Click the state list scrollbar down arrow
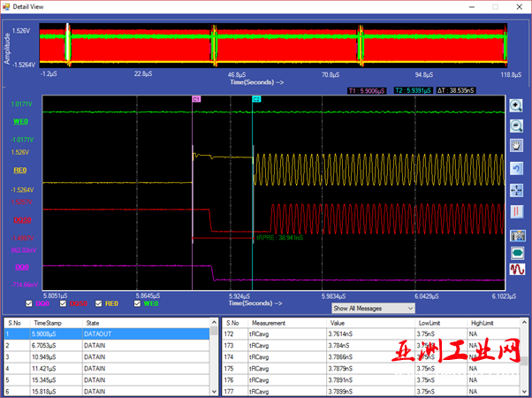 point(214,392)
